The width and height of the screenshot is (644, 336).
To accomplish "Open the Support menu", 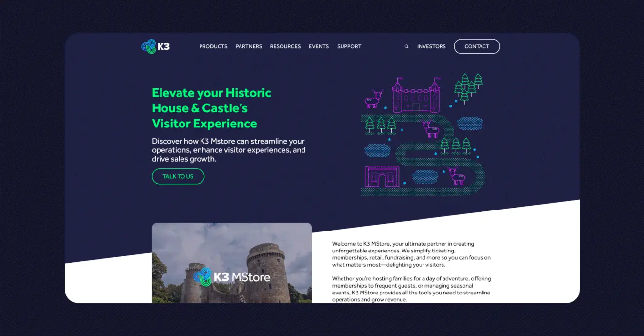I will 349,46.
